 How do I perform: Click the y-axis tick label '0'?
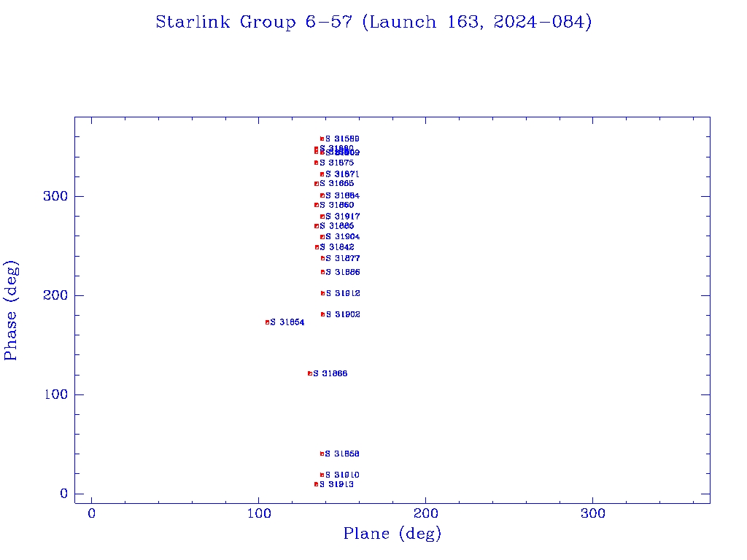tap(64, 494)
